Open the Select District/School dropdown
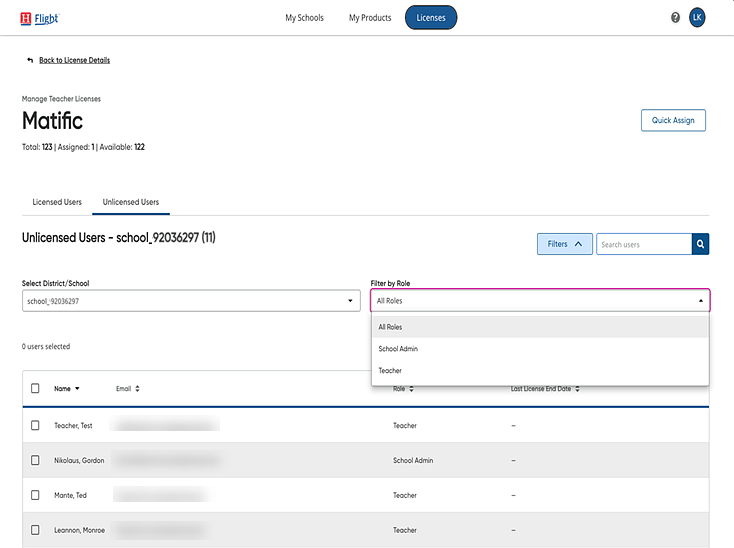The width and height of the screenshot is (734, 548). coord(191,301)
